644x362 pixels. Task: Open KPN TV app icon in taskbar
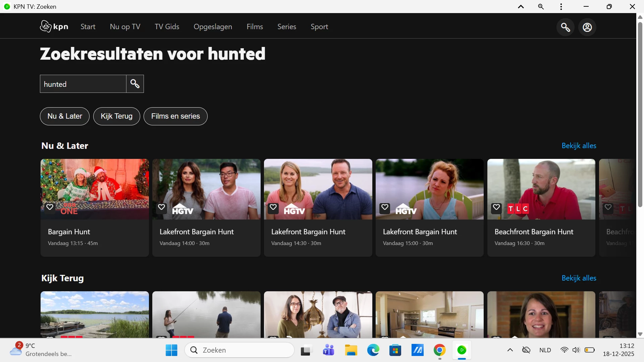(x=462, y=350)
